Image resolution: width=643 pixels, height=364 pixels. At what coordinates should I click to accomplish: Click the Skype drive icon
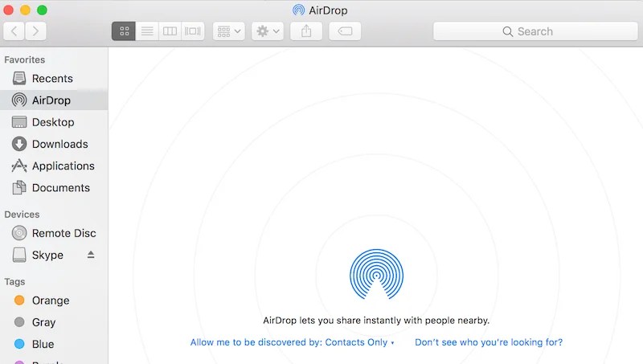[19, 255]
